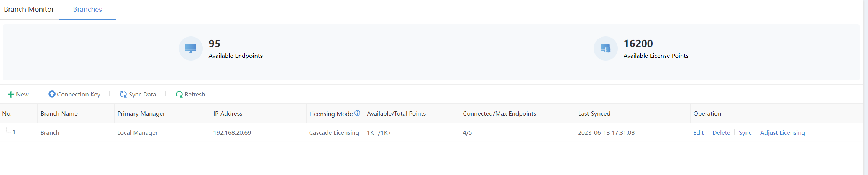Click the Licensing Mode info icon
Screen dimensions: 868x175
[357, 113]
